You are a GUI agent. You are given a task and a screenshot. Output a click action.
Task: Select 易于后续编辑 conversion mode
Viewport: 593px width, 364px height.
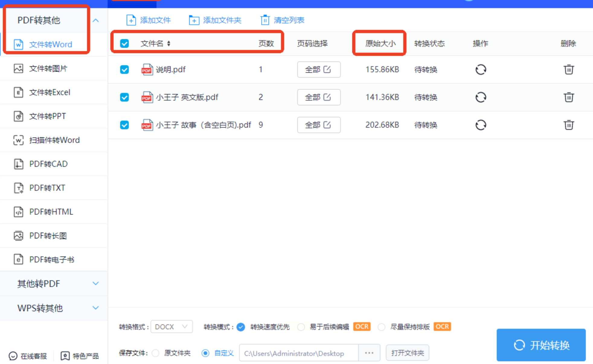tap(301, 327)
